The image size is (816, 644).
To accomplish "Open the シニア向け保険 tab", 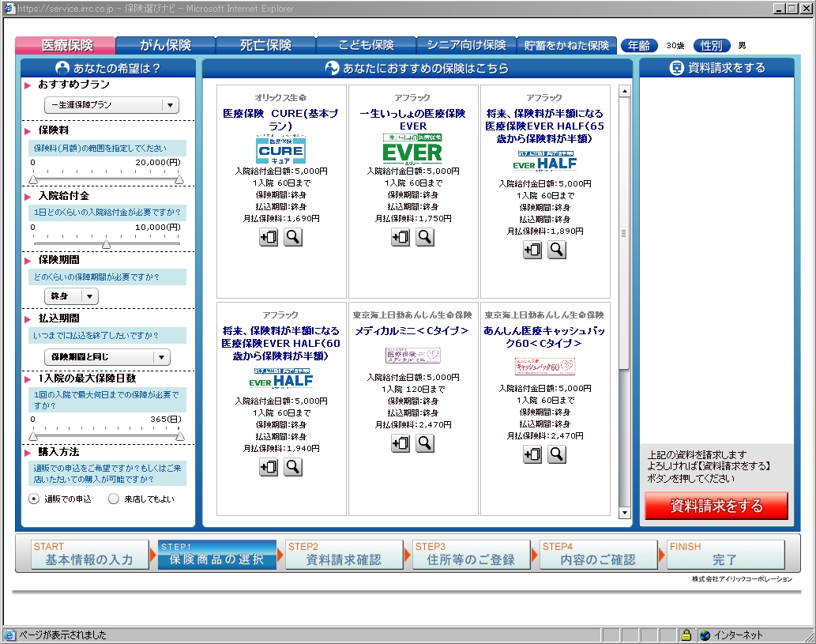I will [466, 45].
